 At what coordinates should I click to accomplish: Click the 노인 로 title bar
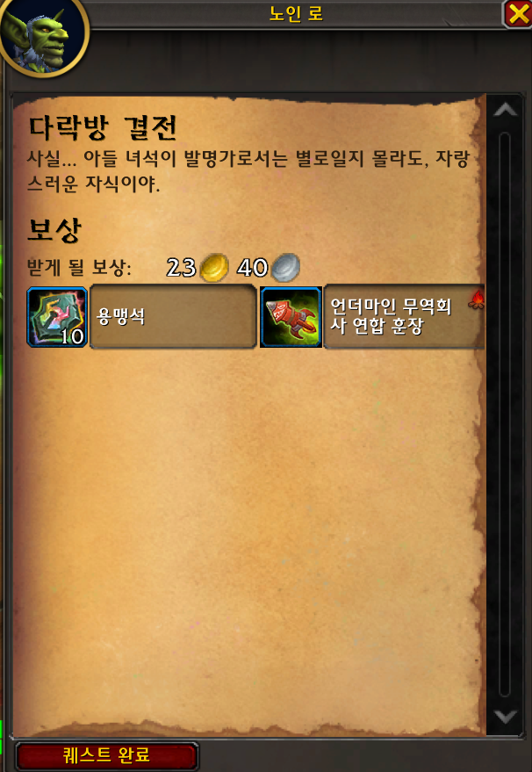(x=296, y=14)
